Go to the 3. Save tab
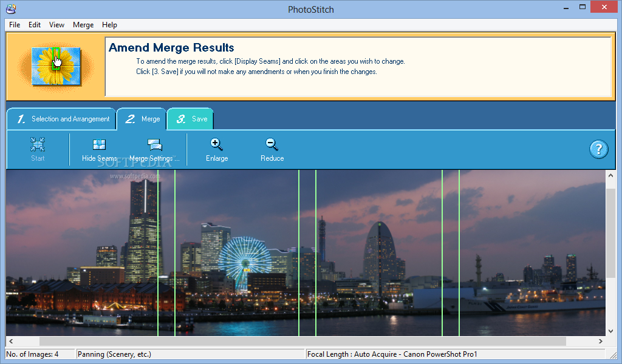The height and width of the screenshot is (364, 622). click(191, 119)
